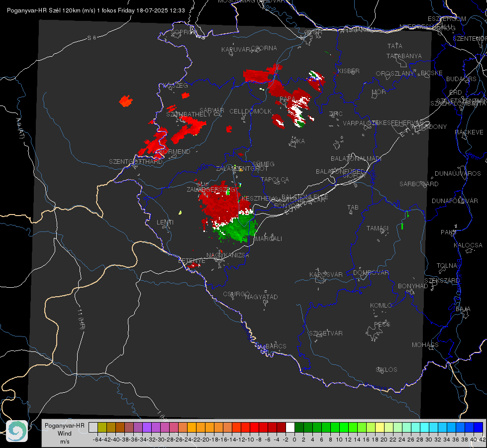Viewport: 487px width, 448px height.
Task: Click the large green radar echo near Marcali
Action: [238, 228]
